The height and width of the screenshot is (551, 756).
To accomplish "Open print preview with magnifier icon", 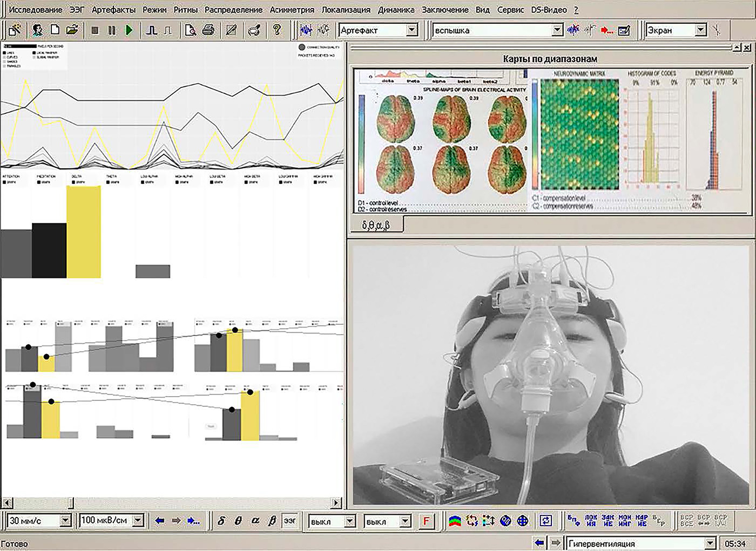I will (190, 30).
